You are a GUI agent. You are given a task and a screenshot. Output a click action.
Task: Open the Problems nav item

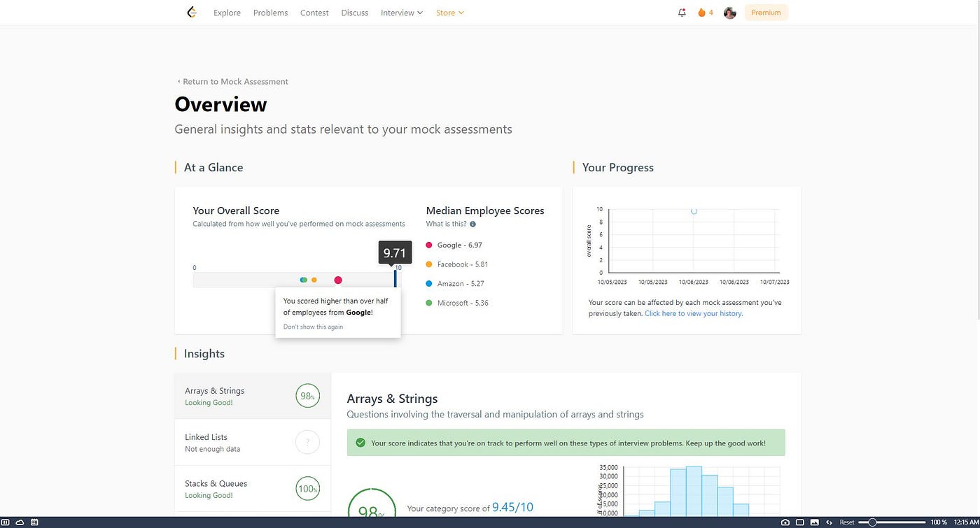[270, 13]
